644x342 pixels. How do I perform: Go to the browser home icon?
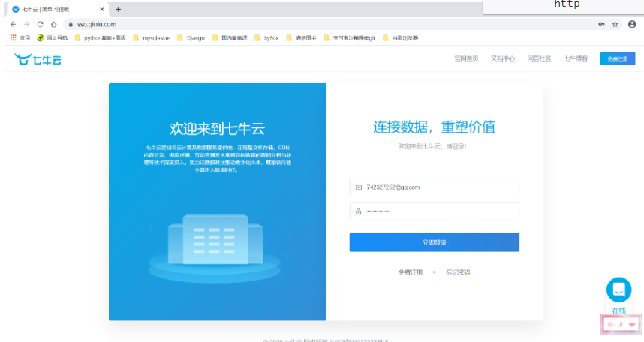[x=54, y=24]
